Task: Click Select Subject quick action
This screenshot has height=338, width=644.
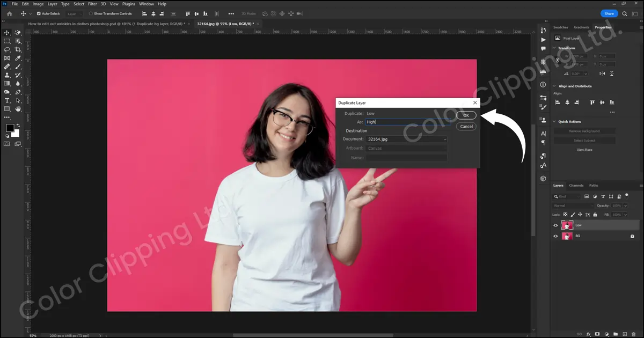Action: click(x=584, y=141)
